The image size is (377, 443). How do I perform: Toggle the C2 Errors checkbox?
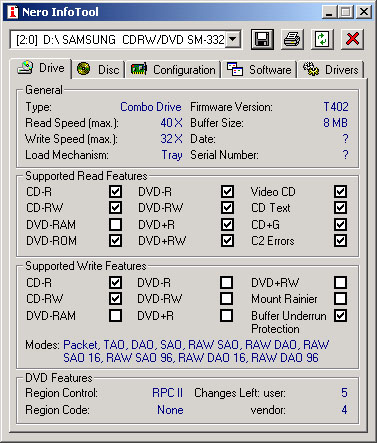pos(340,240)
